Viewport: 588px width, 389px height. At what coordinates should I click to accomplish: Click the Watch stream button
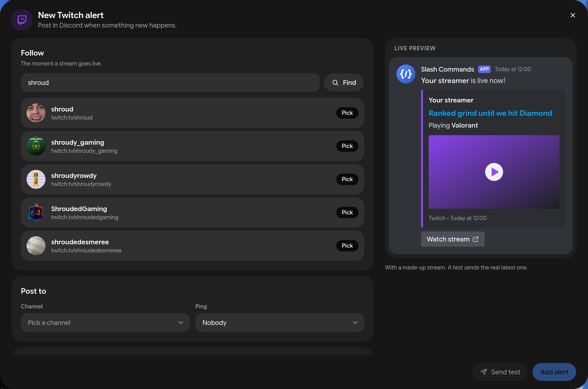tap(452, 239)
